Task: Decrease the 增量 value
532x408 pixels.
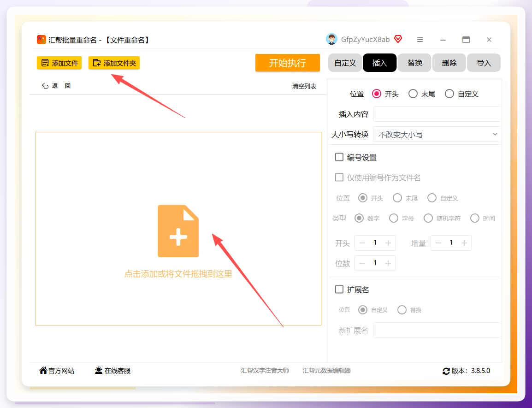Action: (438, 243)
